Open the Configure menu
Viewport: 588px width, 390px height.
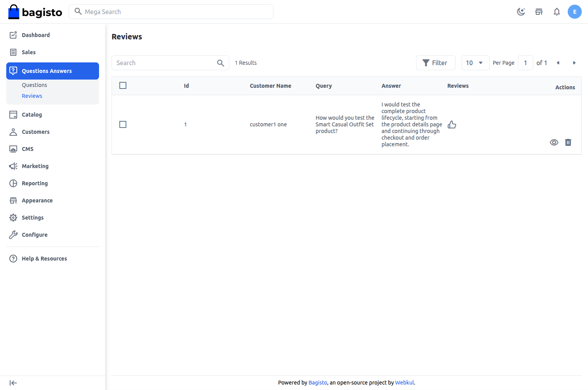(x=53, y=235)
